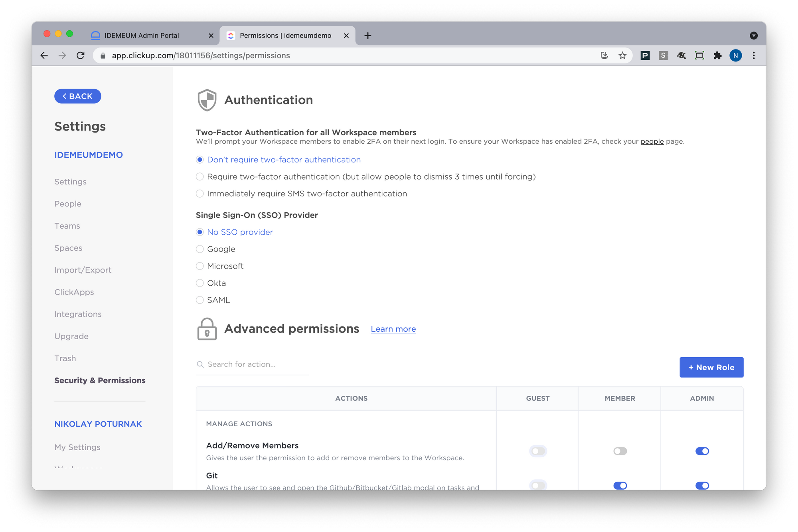
Task: Open Spaces in the sidebar
Action: 68,248
